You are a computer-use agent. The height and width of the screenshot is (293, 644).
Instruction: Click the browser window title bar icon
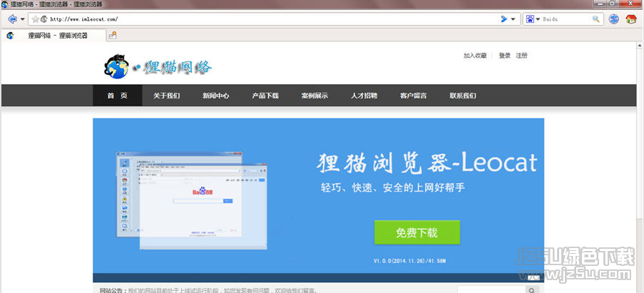pyautogui.click(x=4, y=4)
